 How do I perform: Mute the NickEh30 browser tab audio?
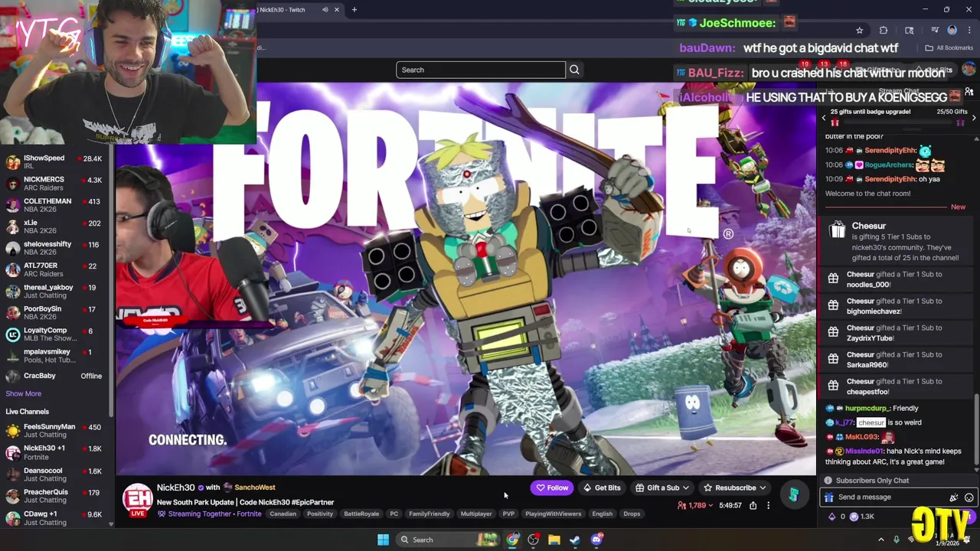(x=325, y=10)
